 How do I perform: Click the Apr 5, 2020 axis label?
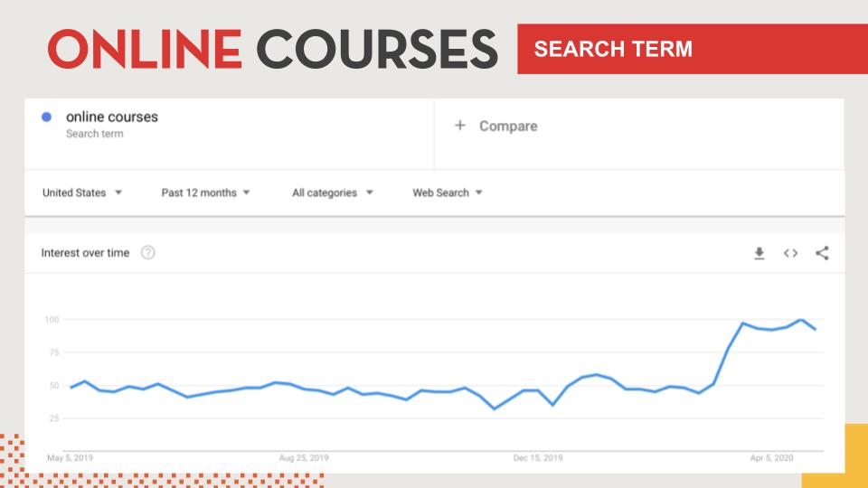[771, 457]
